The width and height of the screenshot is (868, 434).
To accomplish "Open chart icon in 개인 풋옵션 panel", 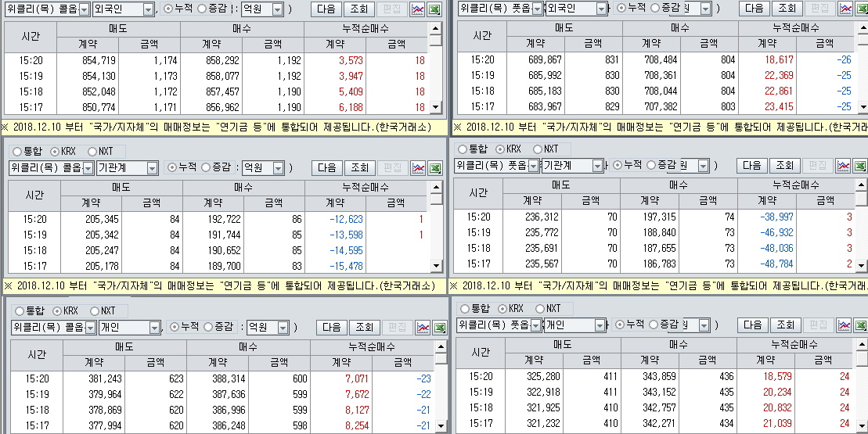I will (x=844, y=325).
